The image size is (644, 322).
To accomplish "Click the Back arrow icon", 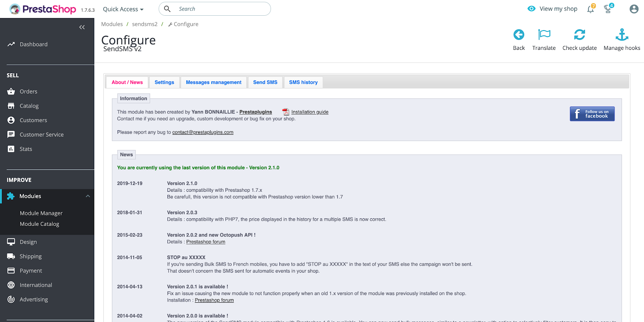I will pos(519,35).
